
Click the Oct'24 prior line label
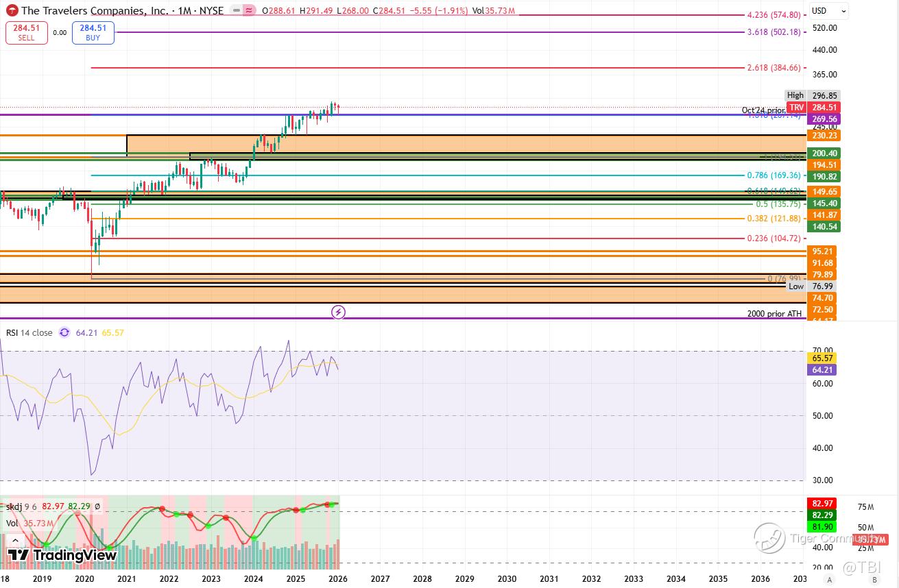763,110
